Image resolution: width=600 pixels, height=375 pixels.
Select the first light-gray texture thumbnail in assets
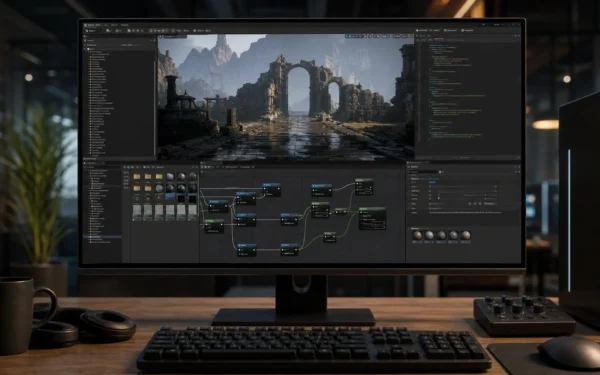click(137, 212)
